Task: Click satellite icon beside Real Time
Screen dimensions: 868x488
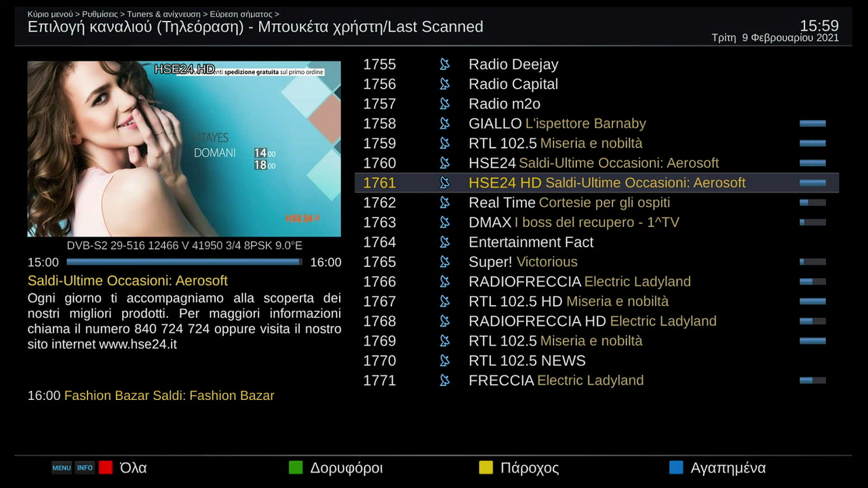Action: (445, 202)
